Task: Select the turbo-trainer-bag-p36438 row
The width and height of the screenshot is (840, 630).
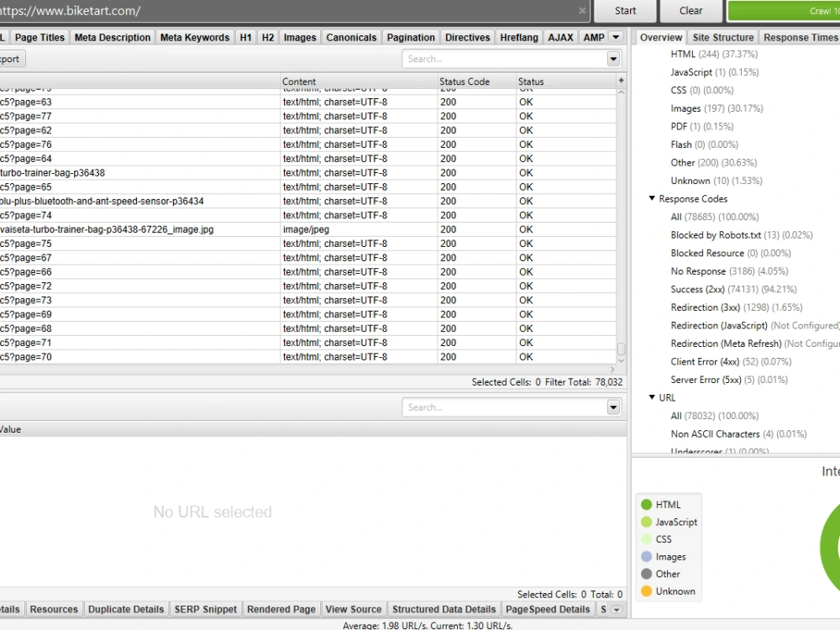Action: (308, 173)
